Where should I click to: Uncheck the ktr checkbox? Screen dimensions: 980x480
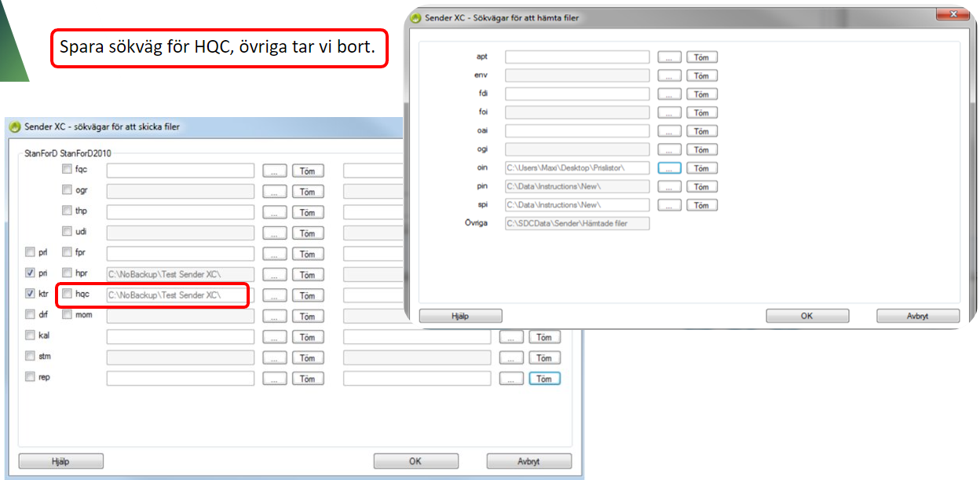30,294
